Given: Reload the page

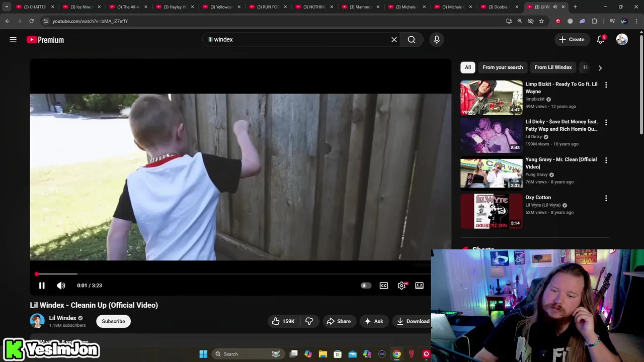Looking at the screenshot, I should tap(31, 21).
